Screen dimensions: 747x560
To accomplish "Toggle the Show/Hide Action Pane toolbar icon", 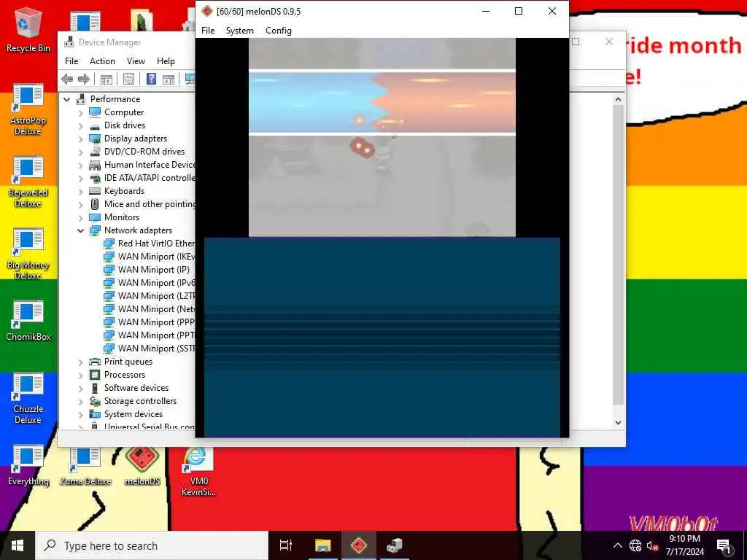I will coord(169,79).
